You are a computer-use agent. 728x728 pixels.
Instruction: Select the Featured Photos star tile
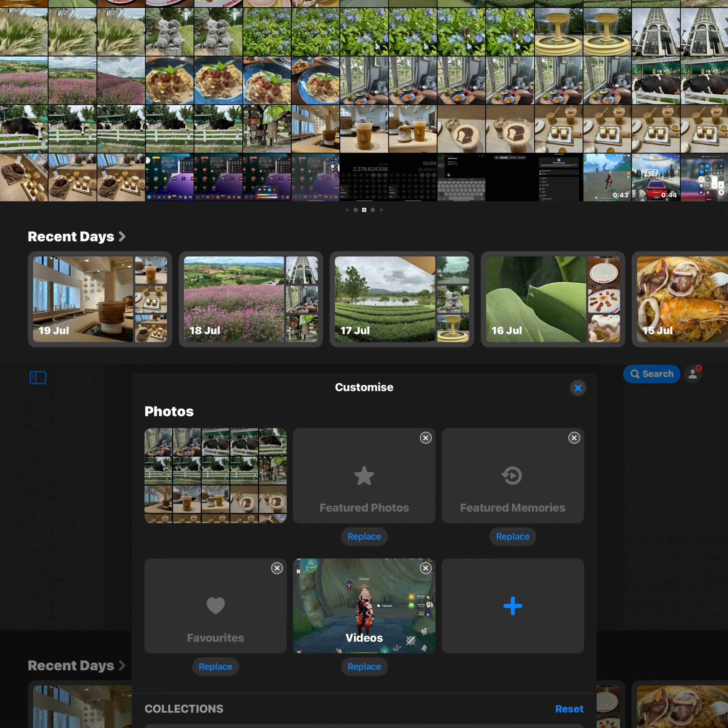(364, 475)
